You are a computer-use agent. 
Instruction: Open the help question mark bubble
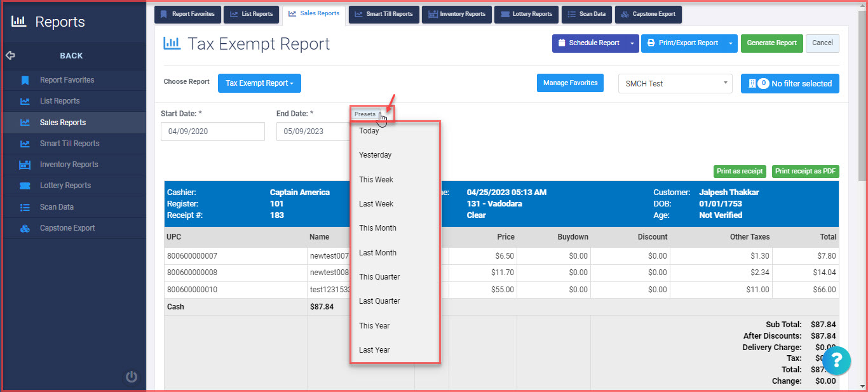[x=837, y=360]
